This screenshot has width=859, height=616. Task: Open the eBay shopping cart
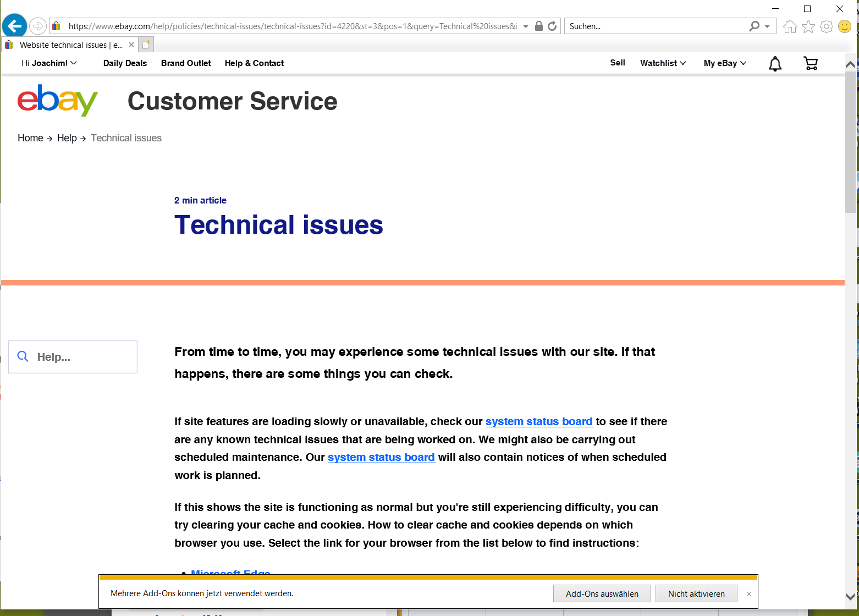tap(811, 63)
